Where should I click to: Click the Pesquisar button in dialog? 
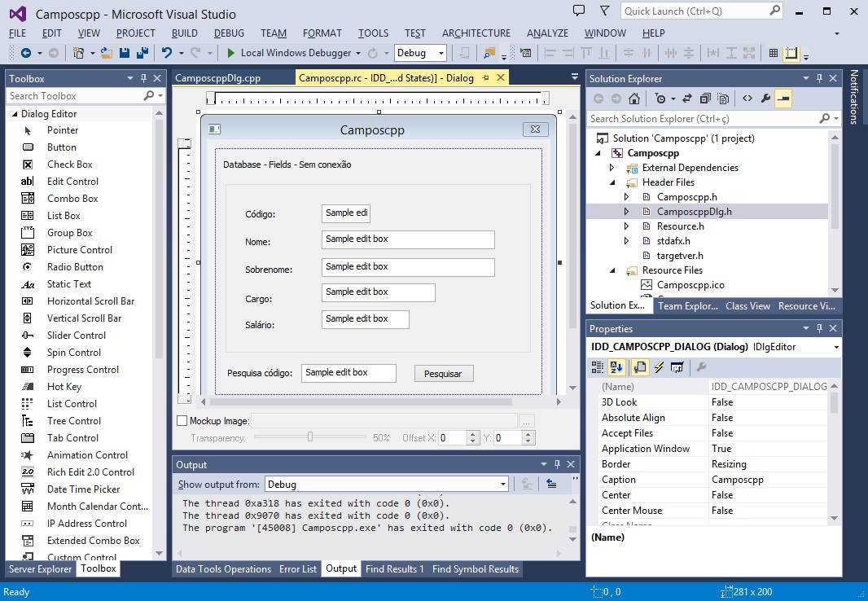pyautogui.click(x=443, y=374)
